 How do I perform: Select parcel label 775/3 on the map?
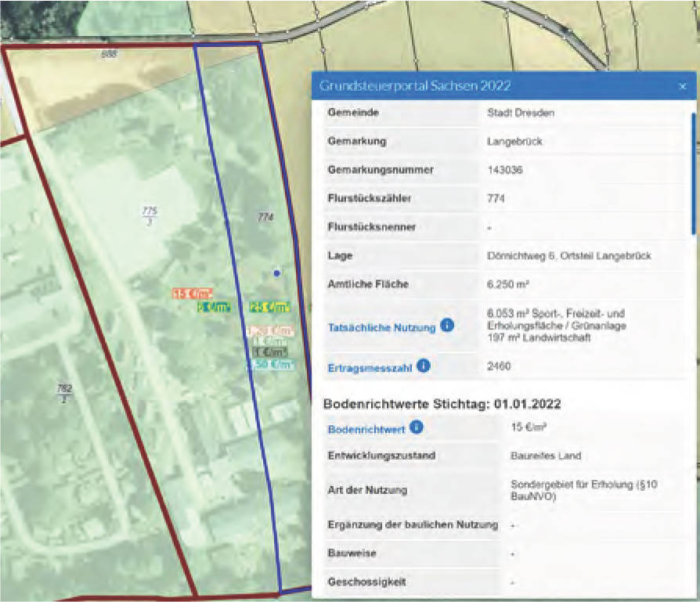coord(150,214)
